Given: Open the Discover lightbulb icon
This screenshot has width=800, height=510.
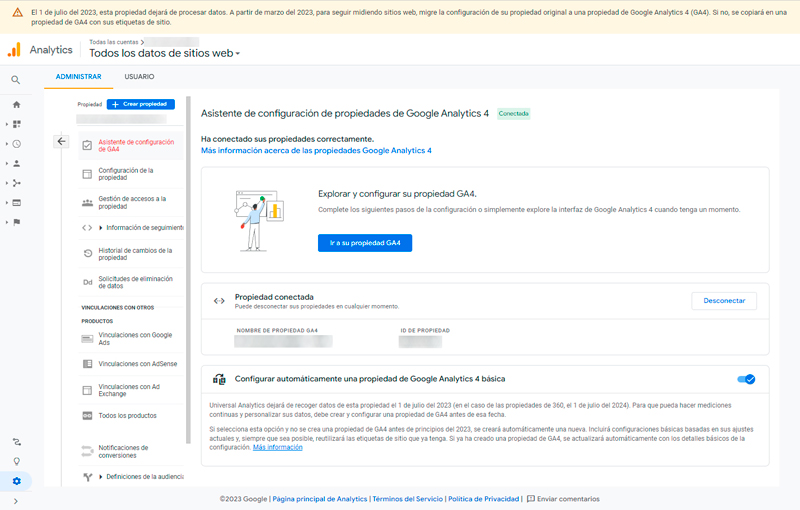Looking at the screenshot, I should [x=16, y=462].
